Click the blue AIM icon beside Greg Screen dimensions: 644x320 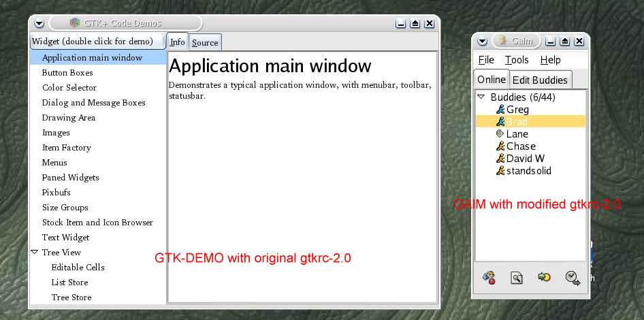coord(500,109)
